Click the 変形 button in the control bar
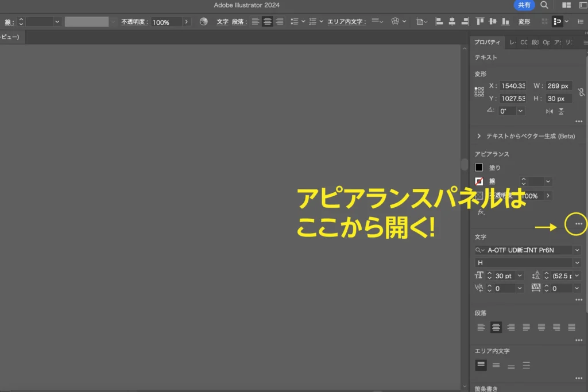The height and width of the screenshot is (392, 588). 524,22
